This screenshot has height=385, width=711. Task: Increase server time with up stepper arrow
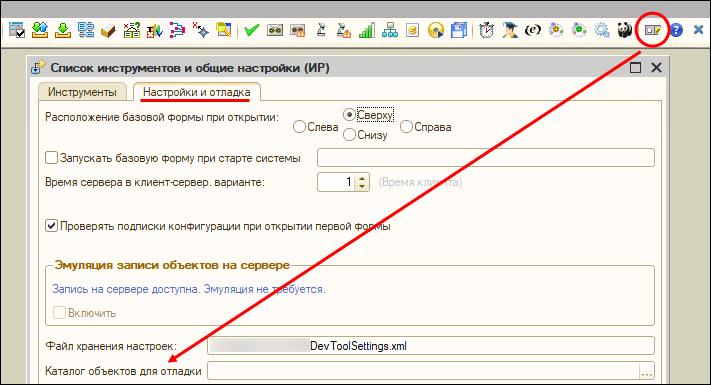click(362, 178)
